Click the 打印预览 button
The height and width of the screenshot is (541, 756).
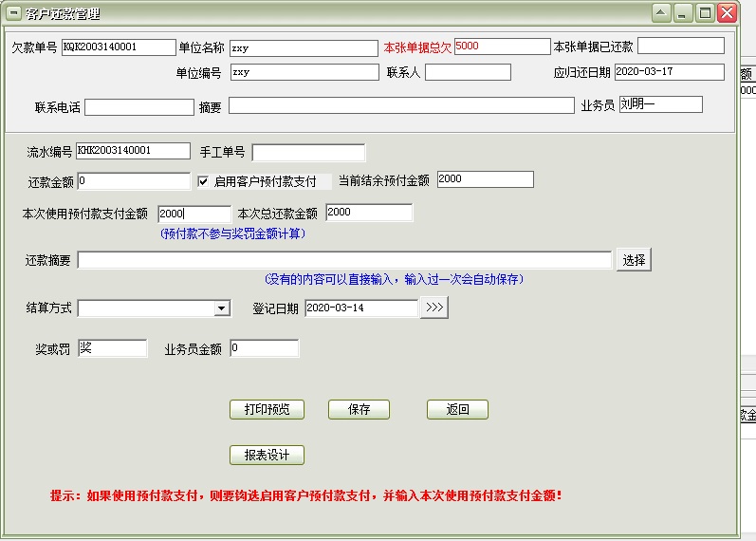267,409
